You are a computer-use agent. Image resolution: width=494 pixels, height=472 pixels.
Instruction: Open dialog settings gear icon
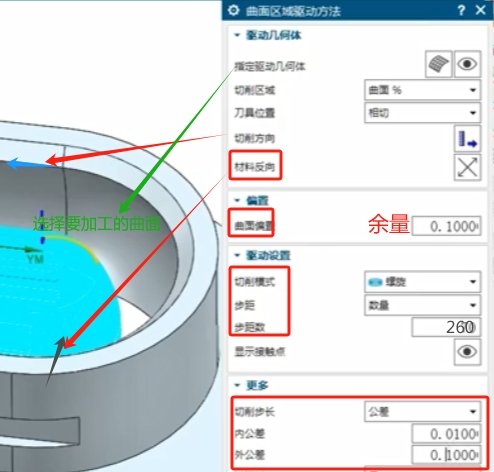[x=233, y=10]
